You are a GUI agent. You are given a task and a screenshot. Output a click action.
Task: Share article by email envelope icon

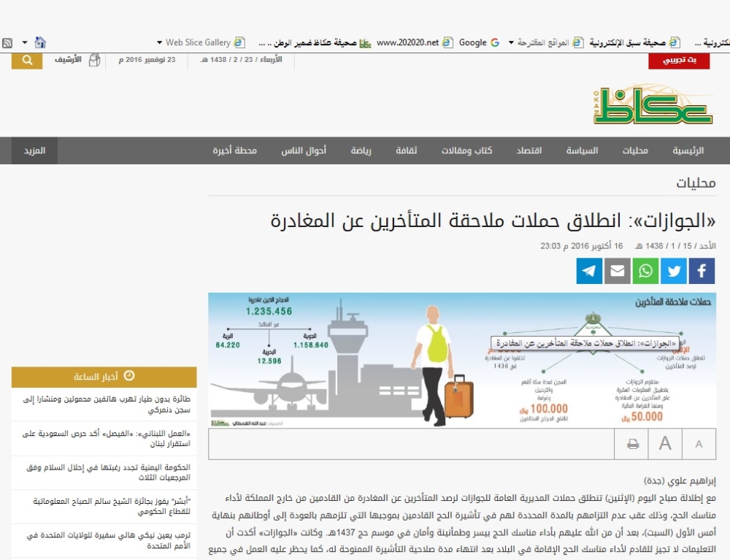pos(618,271)
